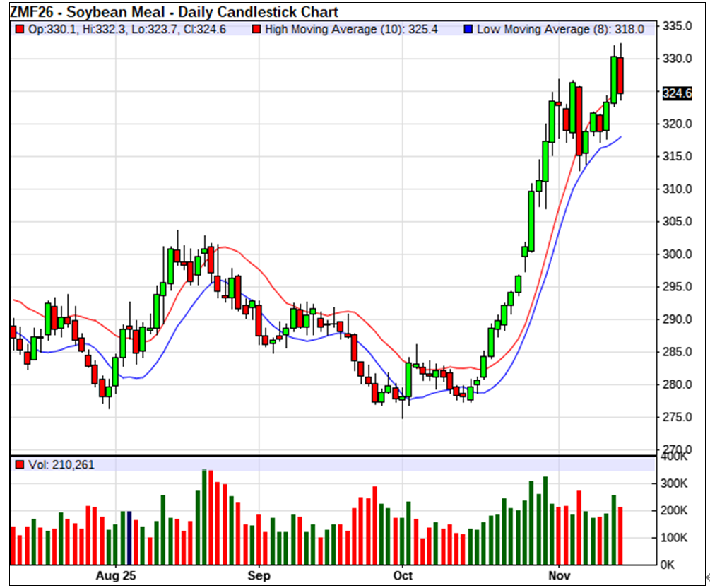Click the Nov label on the time axis

point(558,574)
